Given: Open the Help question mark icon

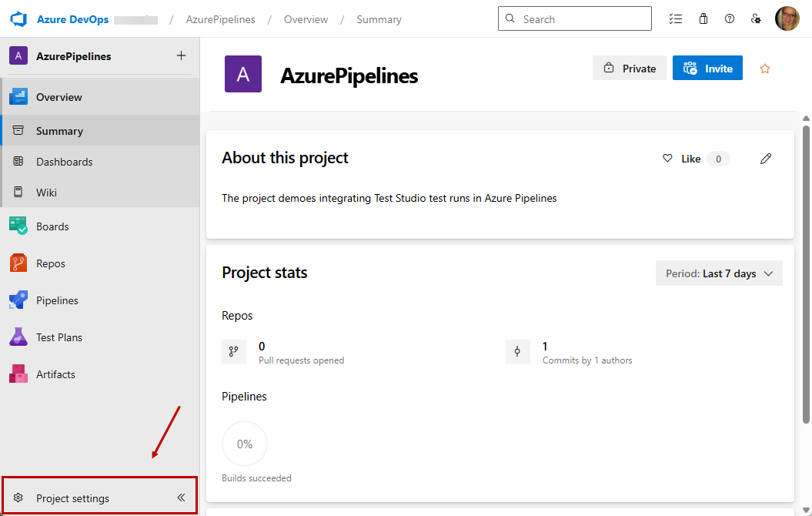Looking at the screenshot, I should click(x=730, y=18).
